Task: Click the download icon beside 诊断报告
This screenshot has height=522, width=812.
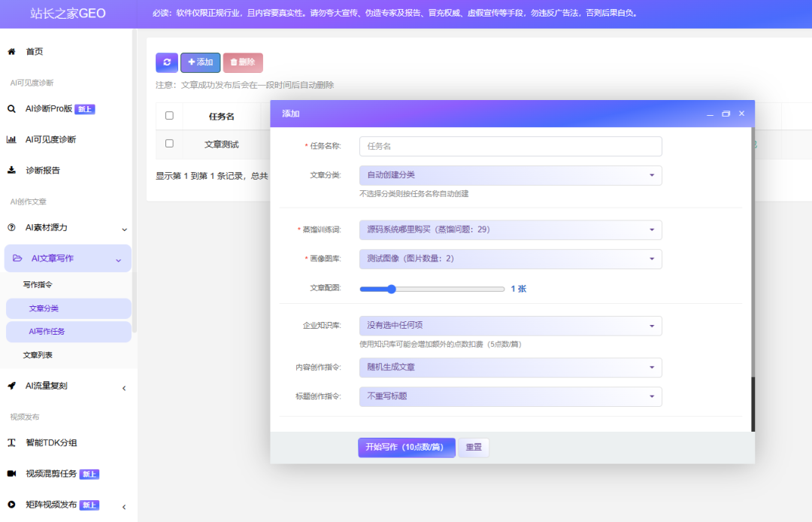Action: 11,171
